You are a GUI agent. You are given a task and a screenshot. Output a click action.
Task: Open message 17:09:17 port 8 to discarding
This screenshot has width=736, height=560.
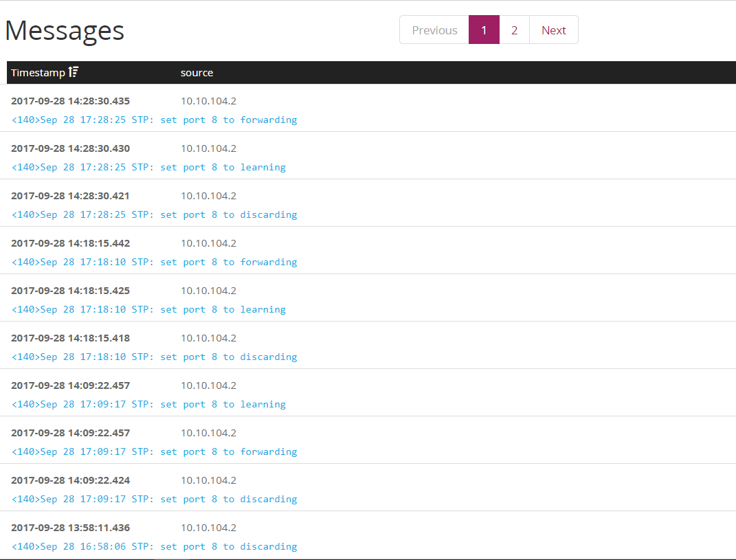click(x=155, y=500)
